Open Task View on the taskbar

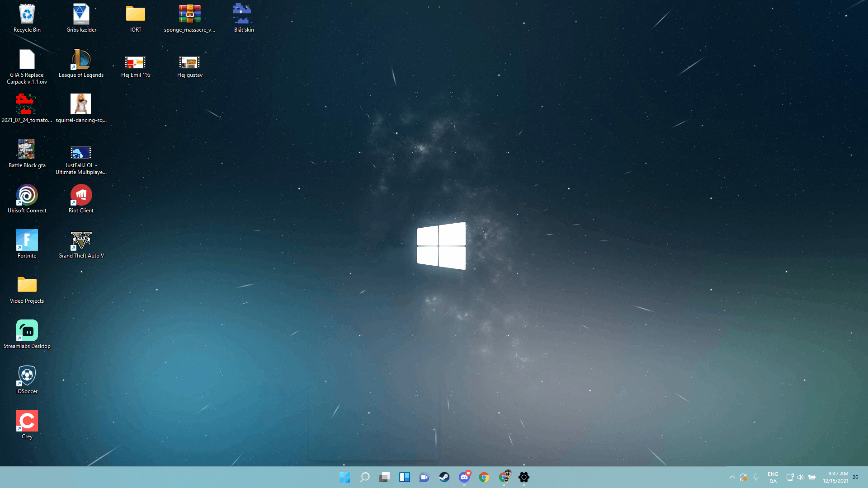coord(385,477)
